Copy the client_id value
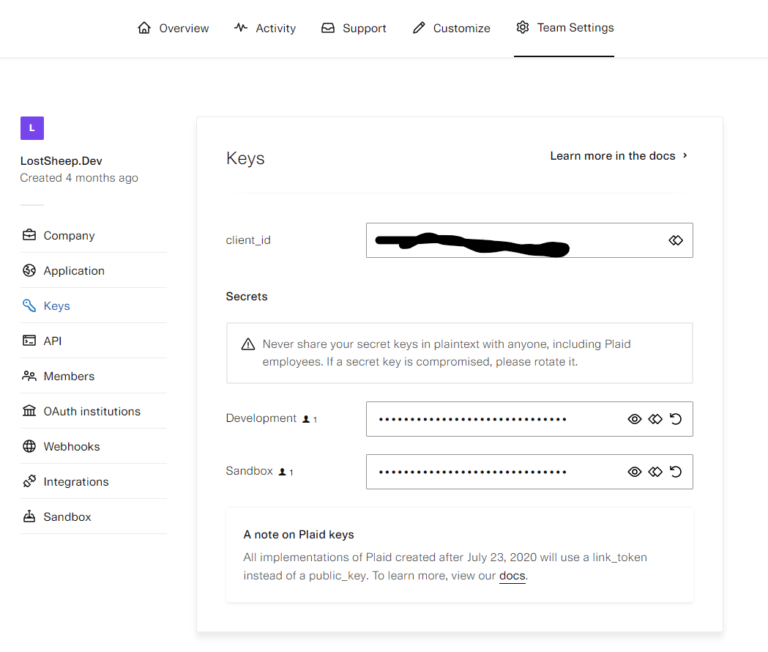Image resolution: width=768 pixels, height=652 pixels. coord(676,241)
